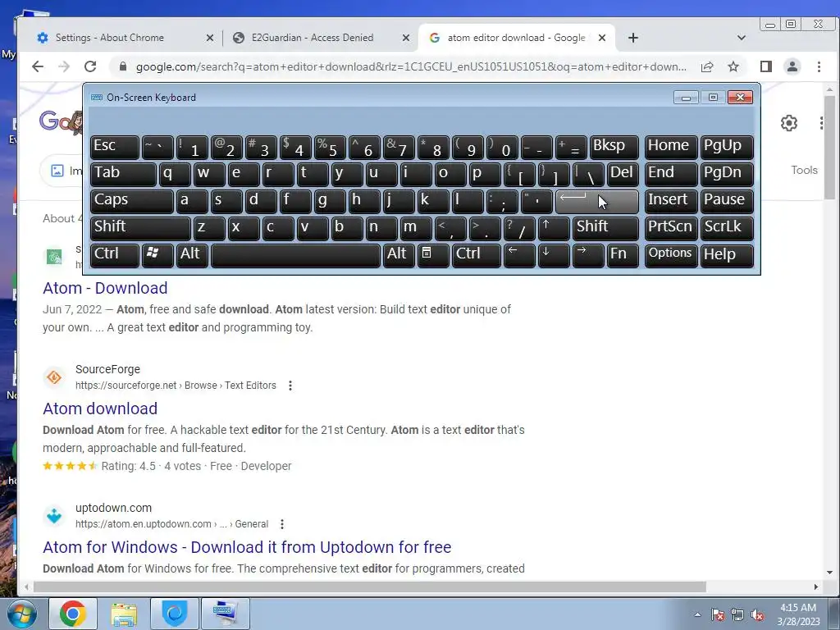
Task: Click vertical scrollbar down arrow
Action: [830, 573]
